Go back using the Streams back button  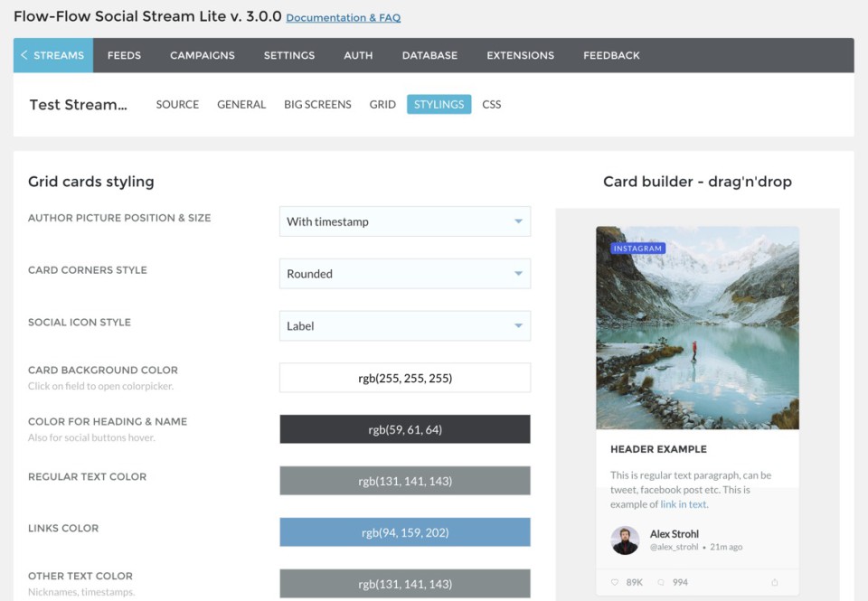pyautogui.click(x=52, y=55)
